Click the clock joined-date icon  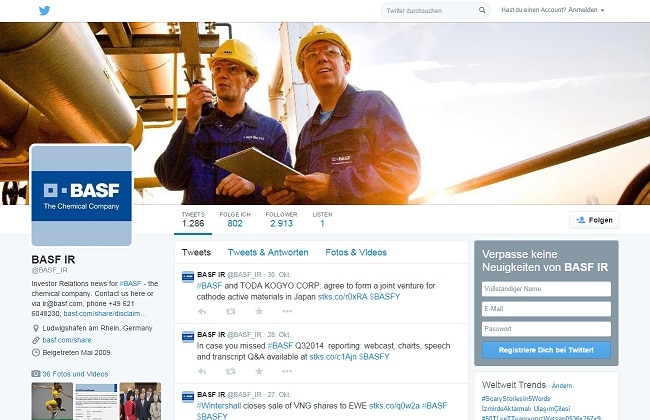(36, 353)
